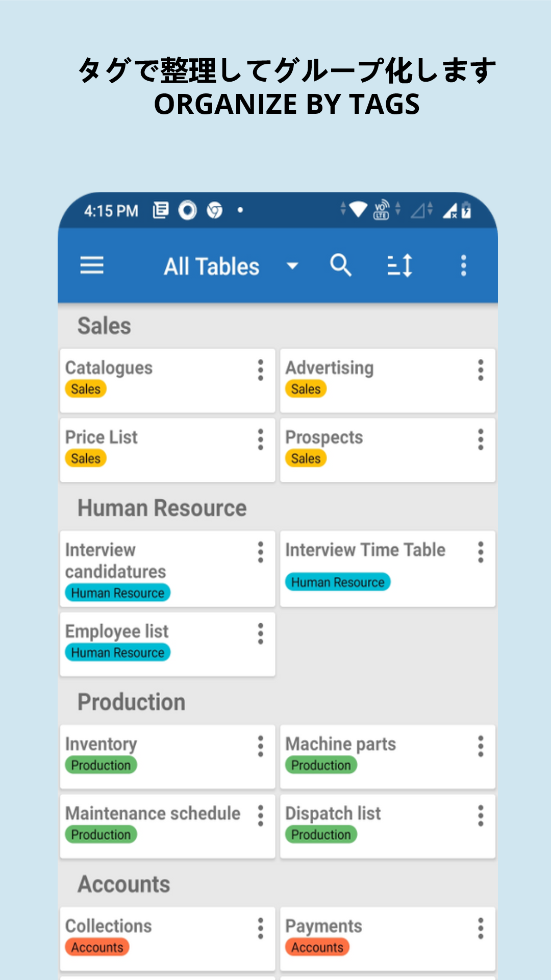This screenshot has height=980, width=551.
Task: Open the Price List options menu
Action: (x=261, y=439)
